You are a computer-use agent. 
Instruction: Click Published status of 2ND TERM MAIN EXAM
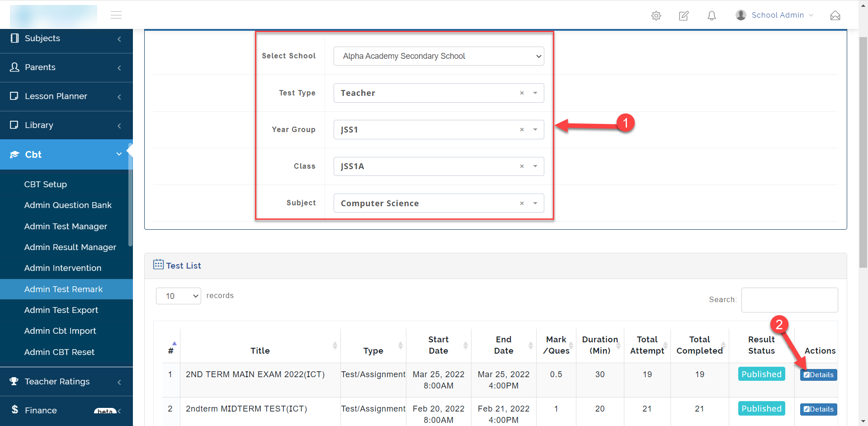(x=761, y=374)
